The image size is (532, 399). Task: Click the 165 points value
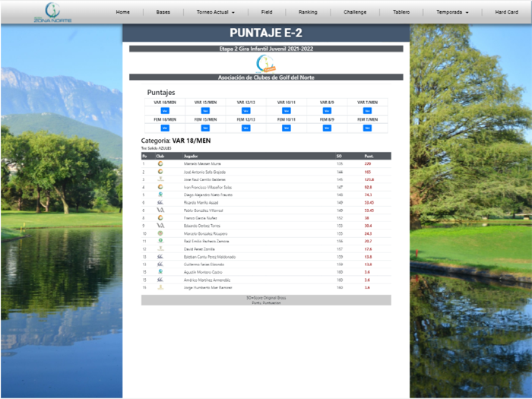click(x=367, y=172)
